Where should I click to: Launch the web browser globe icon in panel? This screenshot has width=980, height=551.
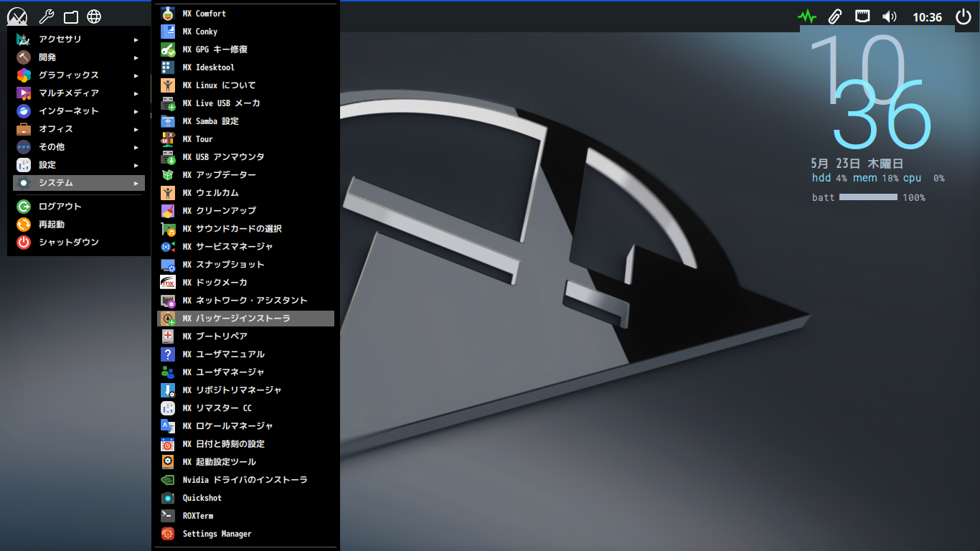click(x=94, y=17)
